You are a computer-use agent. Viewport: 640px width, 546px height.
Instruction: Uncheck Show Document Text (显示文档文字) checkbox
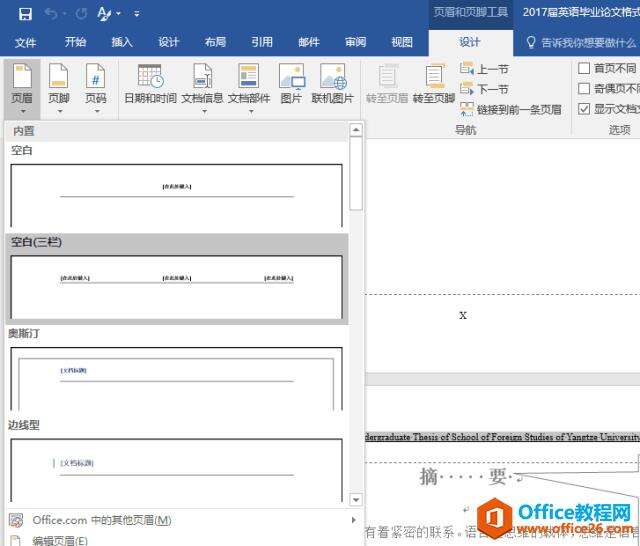pyautogui.click(x=584, y=109)
